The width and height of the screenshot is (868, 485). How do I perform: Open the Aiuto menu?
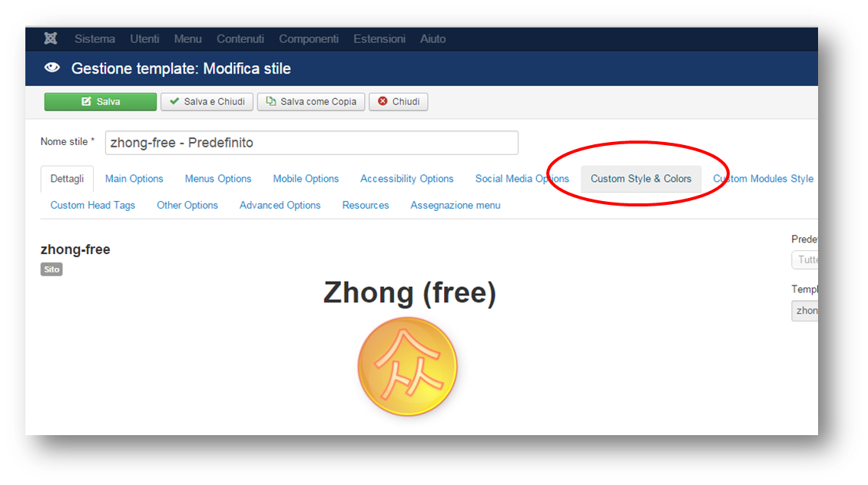[x=433, y=38]
